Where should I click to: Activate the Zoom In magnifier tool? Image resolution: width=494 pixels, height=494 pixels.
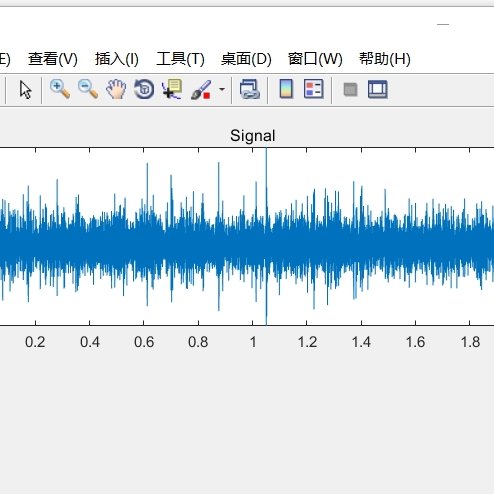(x=60, y=89)
